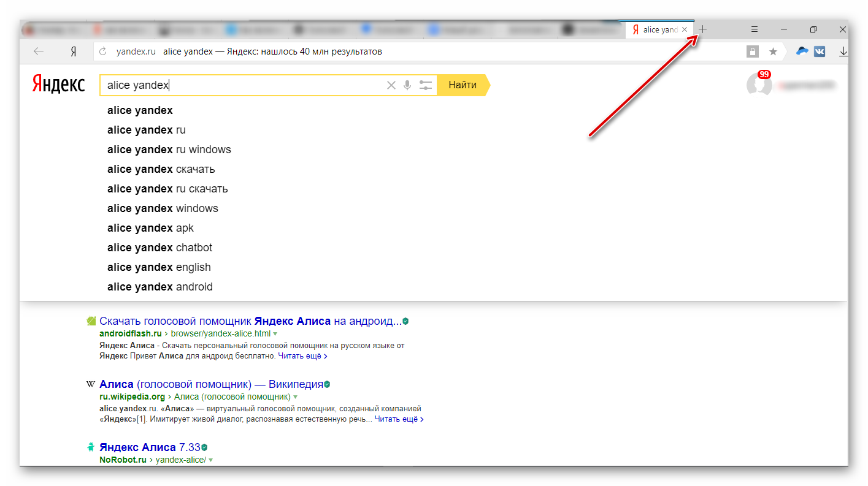This screenshot has width=868, height=486.
Task: Choose suggestion 'alice yandex chatbot'
Action: 159,248
